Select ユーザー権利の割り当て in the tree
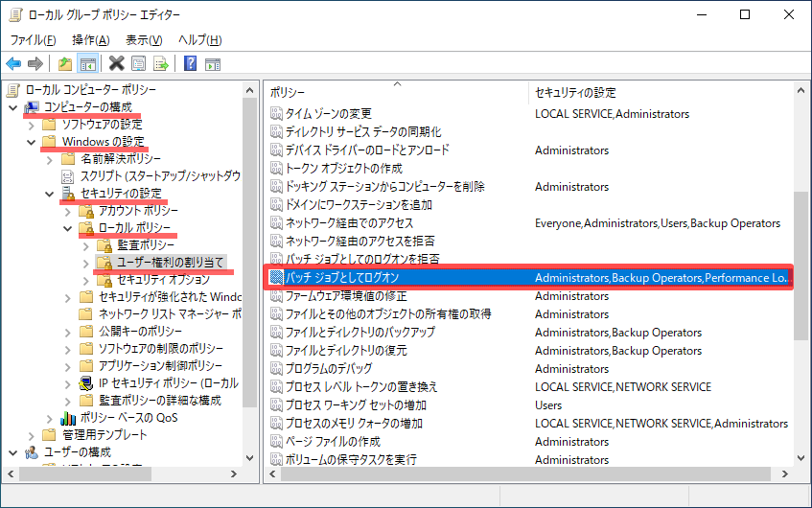 (x=170, y=263)
